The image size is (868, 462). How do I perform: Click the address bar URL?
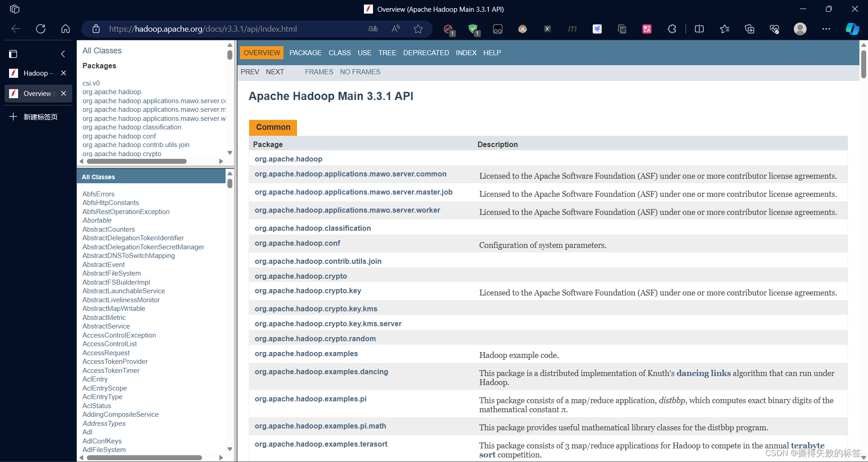(203, 29)
